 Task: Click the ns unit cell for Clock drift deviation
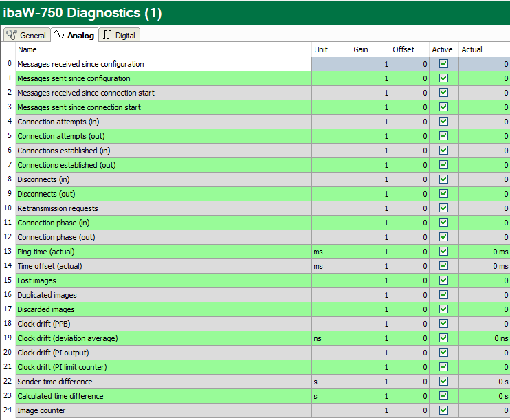[x=331, y=338]
